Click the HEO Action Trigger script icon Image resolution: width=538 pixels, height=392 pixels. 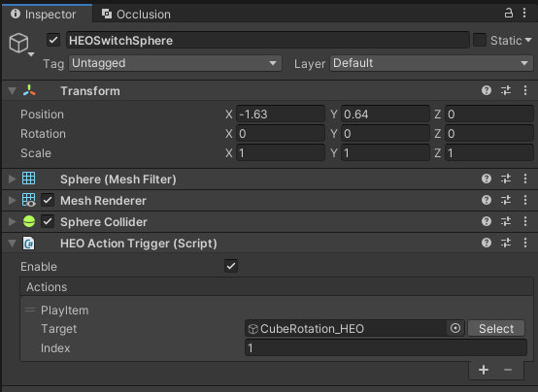pyautogui.click(x=28, y=244)
